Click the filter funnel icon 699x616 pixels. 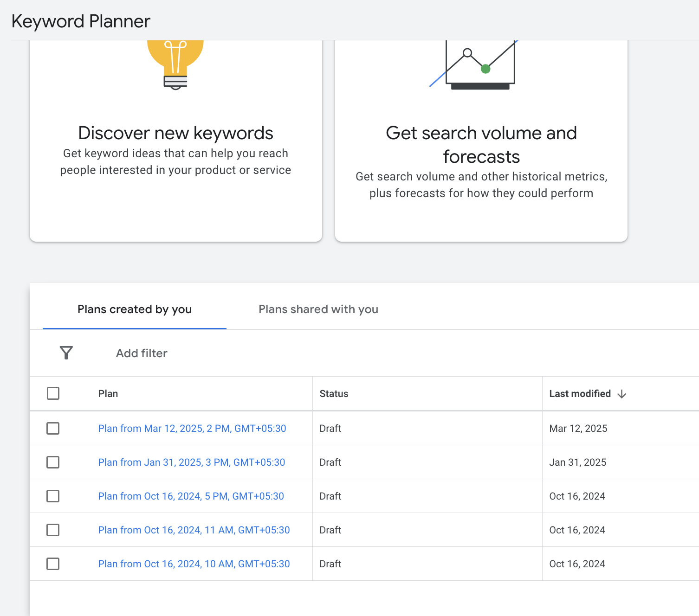pyautogui.click(x=66, y=353)
